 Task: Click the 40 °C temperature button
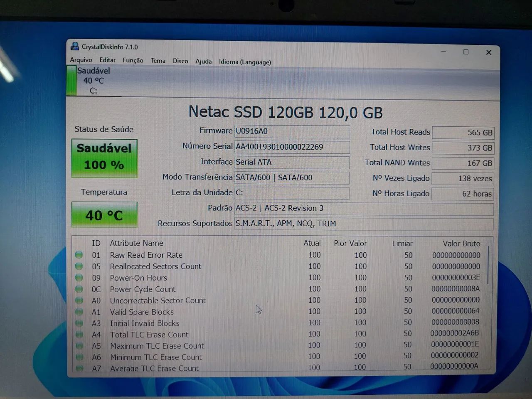coord(104,214)
